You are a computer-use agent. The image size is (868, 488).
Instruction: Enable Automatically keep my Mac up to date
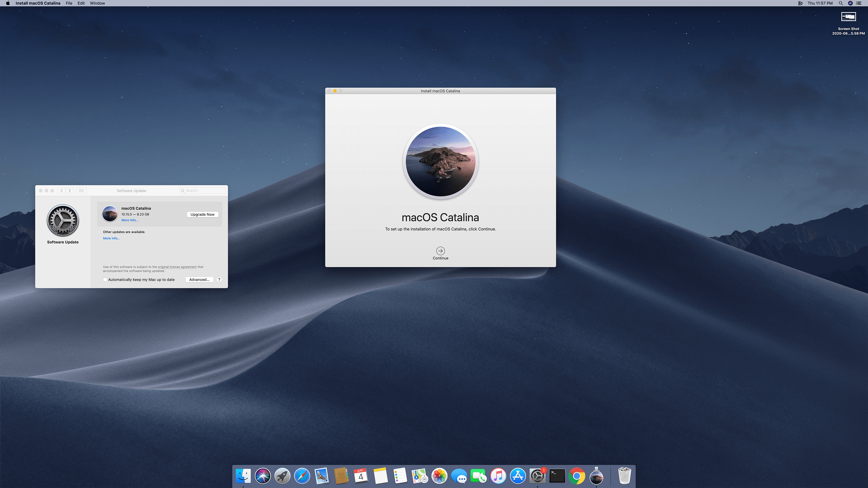pos(105,279)
